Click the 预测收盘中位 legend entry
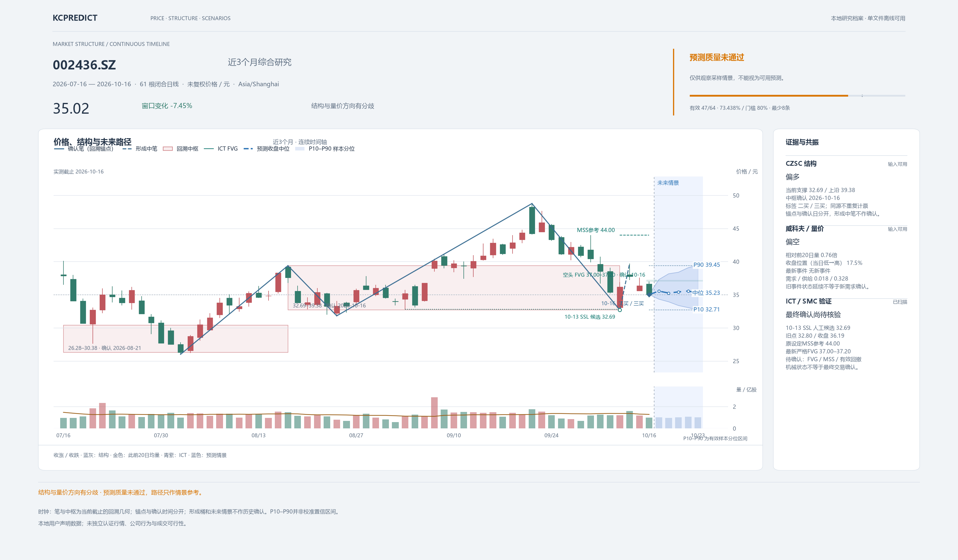958x560 pixels. (266, 149)
